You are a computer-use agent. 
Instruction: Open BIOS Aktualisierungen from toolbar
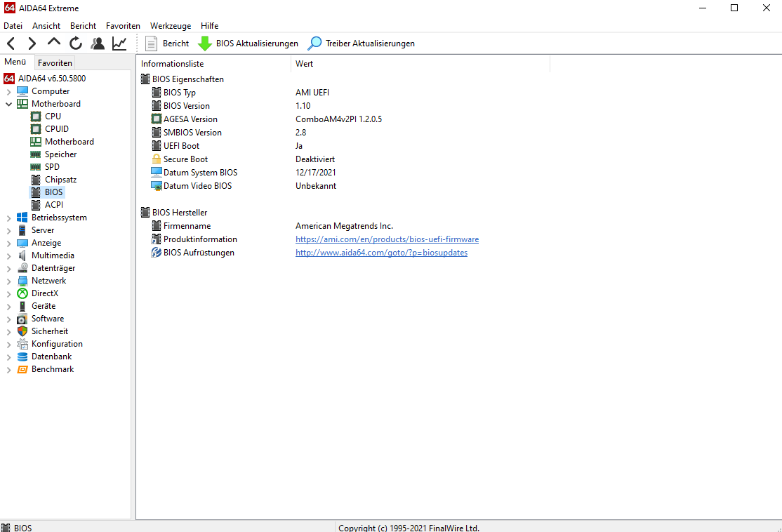248,44
